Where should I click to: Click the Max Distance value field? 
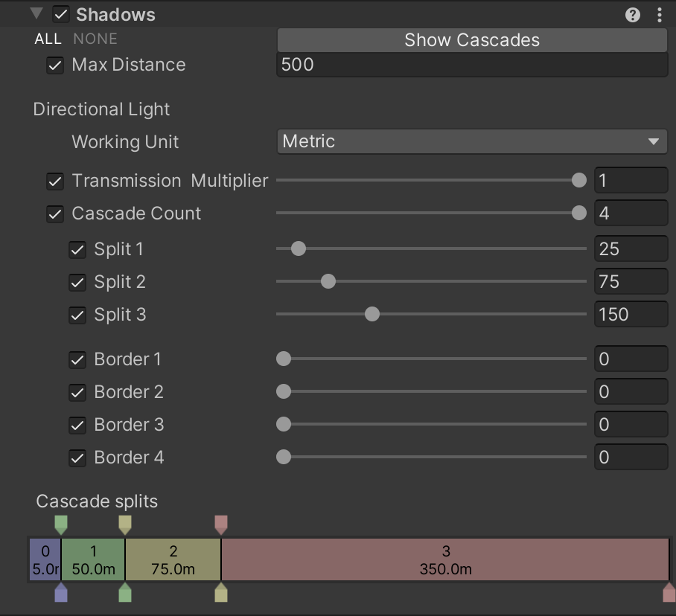471,65
